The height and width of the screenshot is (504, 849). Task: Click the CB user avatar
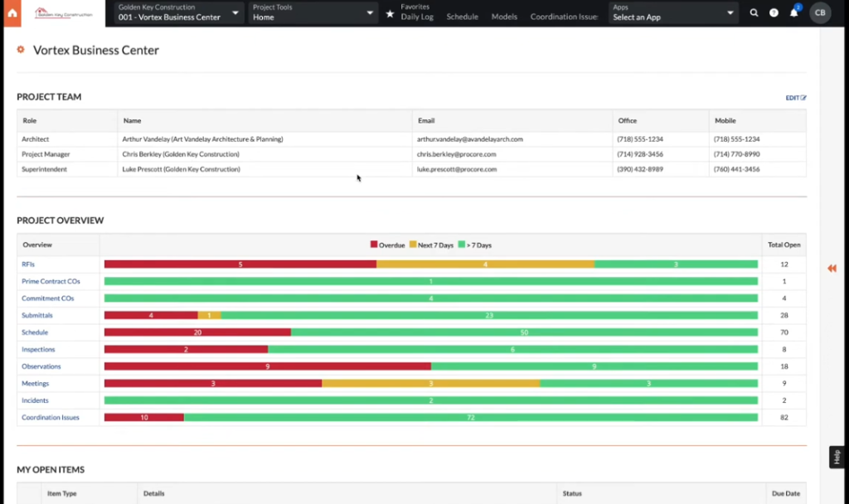820,12
